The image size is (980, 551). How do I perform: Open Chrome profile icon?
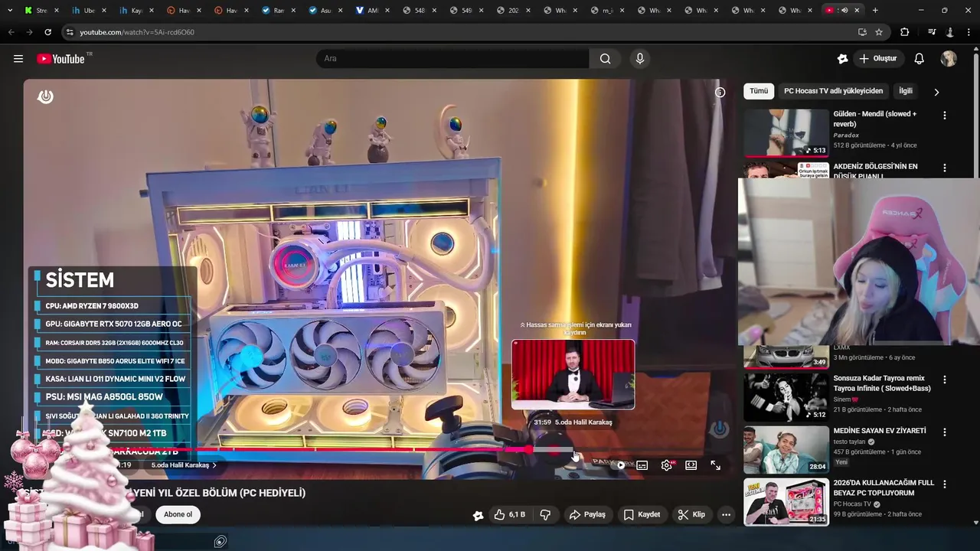point(950,32)
